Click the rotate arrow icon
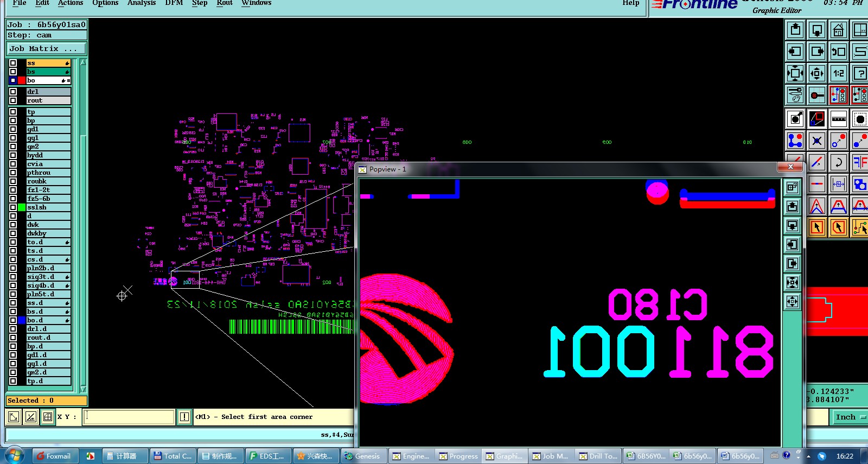The width and height of the screenshot is (868, 464). tap(839, 162)
